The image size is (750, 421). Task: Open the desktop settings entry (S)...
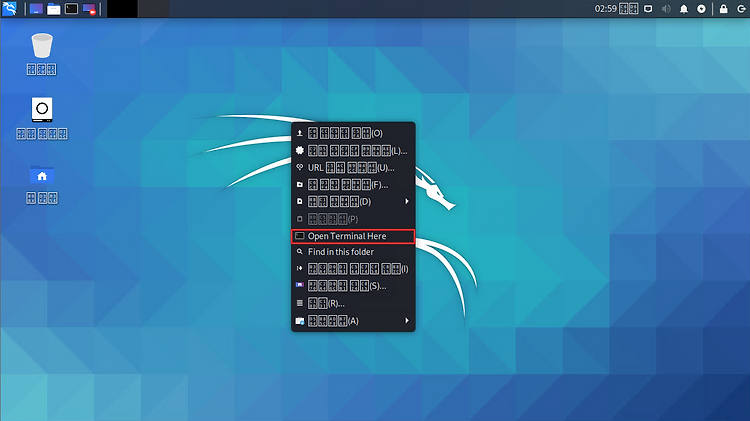point(353,286)
